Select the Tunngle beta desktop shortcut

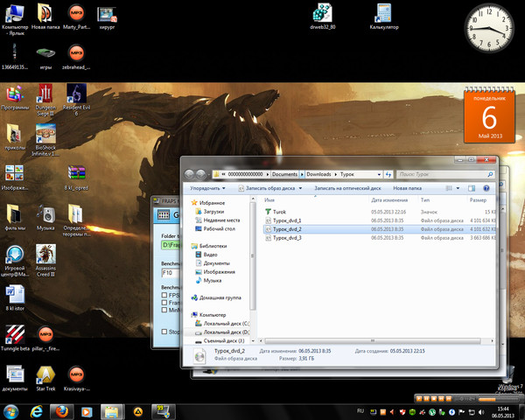(x=15, y=338)
